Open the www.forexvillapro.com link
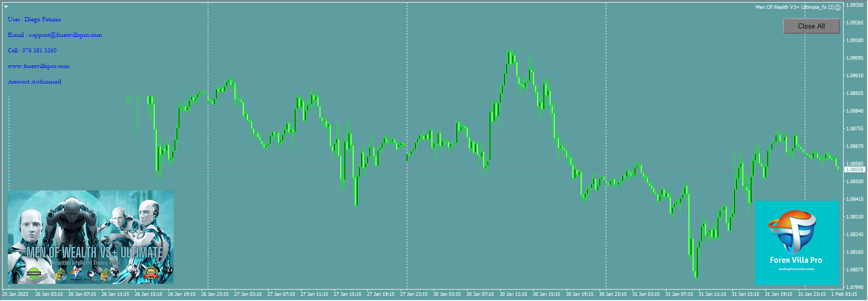 point(38,66)
